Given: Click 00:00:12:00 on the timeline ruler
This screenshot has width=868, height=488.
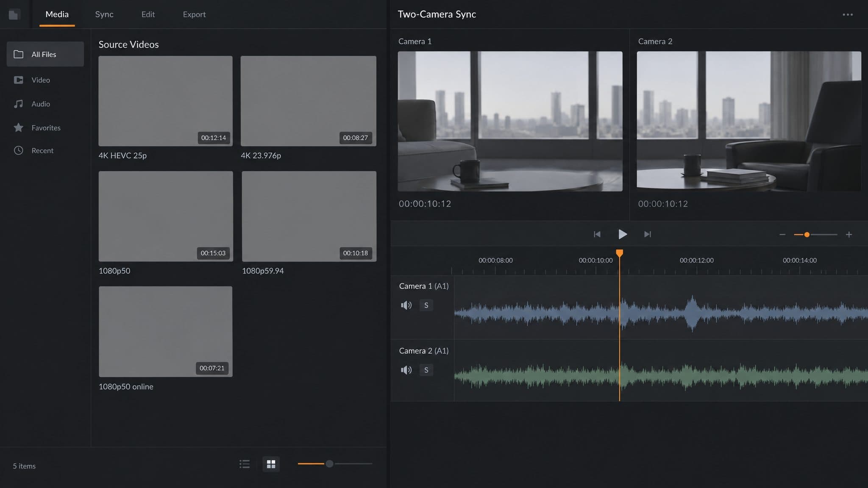Looking at the screenshot, I should click(x=697, y=260).
